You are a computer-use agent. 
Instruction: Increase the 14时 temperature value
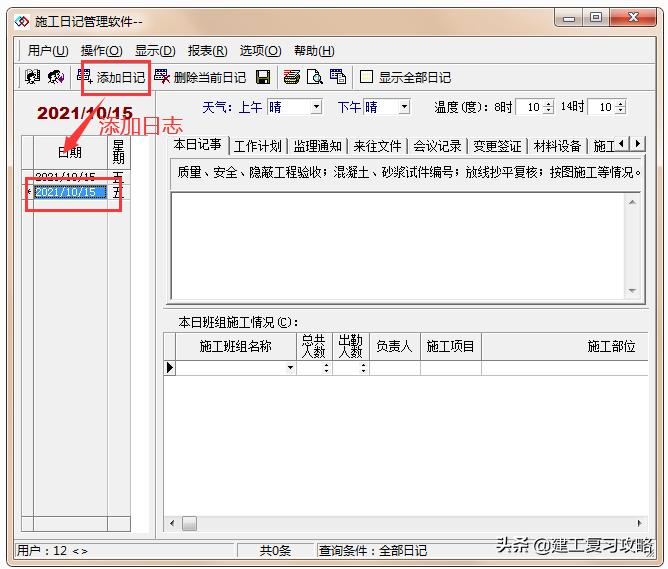(x=621, y=103)
